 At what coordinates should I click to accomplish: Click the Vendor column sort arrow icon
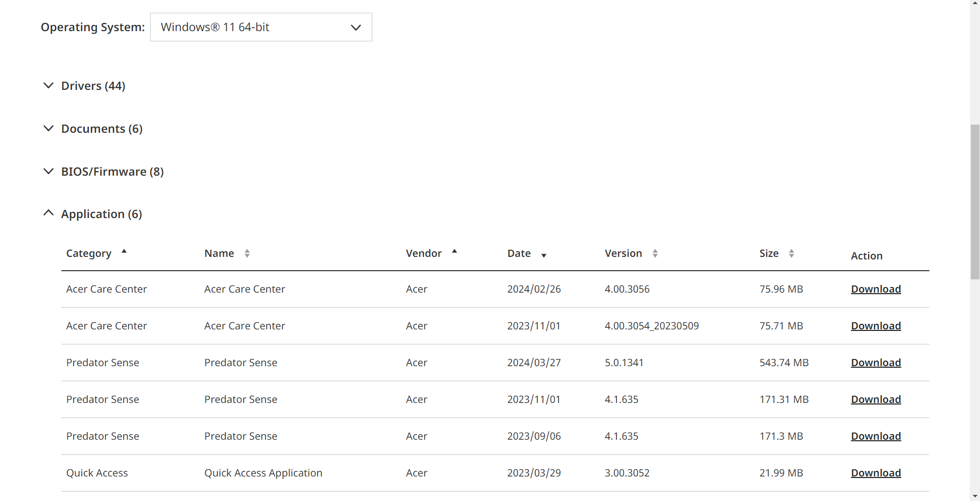(x=455, y=251)
